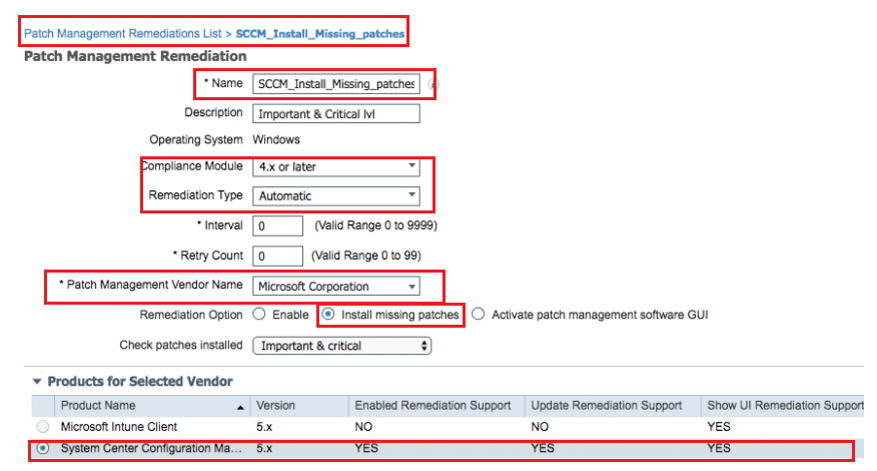This screenshot has height=471, width=877.
Task: Click the info icon beside Name field
Action: [433, 84]
